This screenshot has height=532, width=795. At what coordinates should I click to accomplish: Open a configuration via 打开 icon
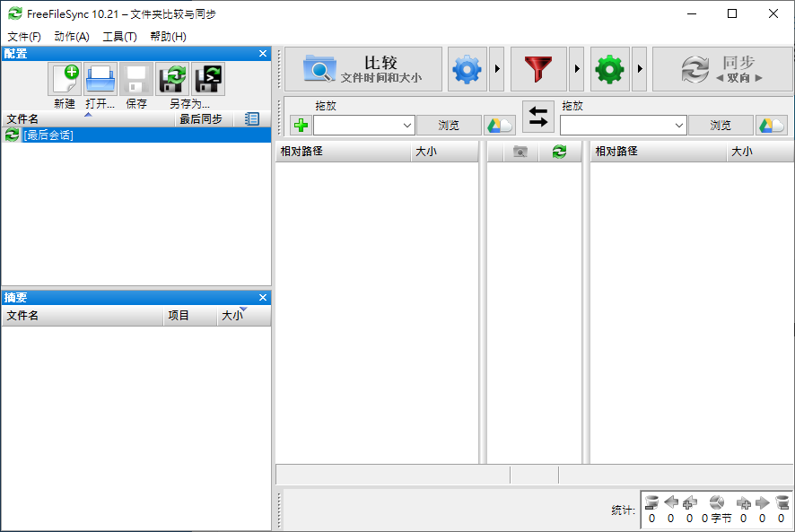pyautogui.click(x=100, y=79)
